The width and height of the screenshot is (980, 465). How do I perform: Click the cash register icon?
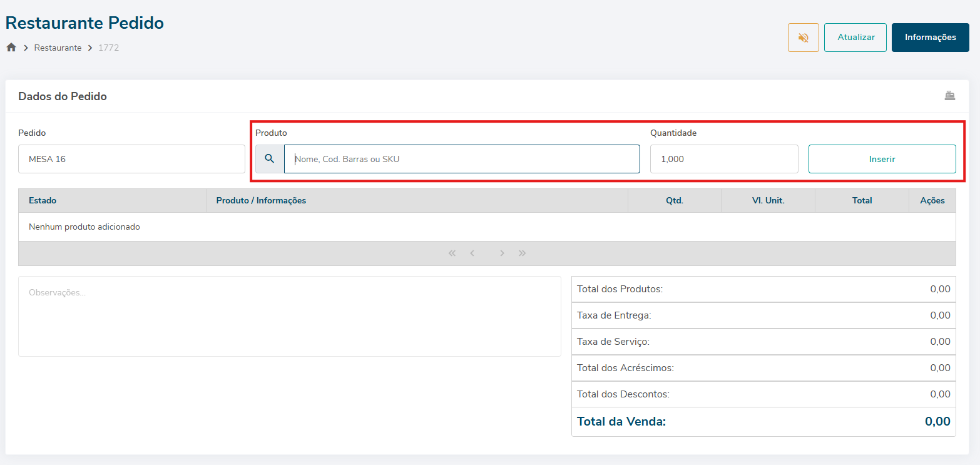(949, 96)
